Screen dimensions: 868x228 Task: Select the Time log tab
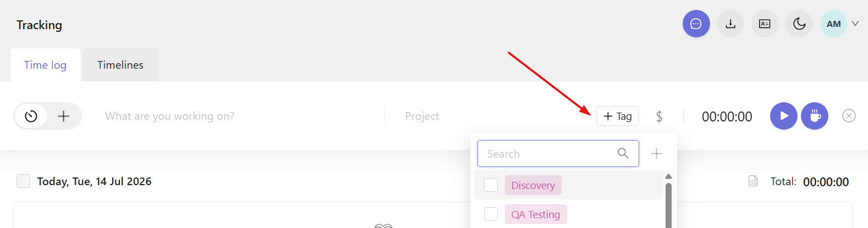(45, 65)
